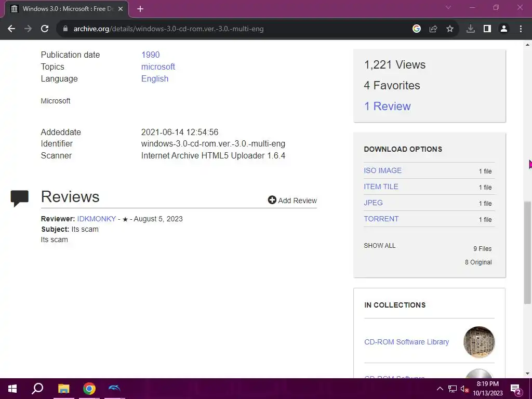The image size is (532, 399).
Task: Click Chrome taskbar icon
Action: 89,389
